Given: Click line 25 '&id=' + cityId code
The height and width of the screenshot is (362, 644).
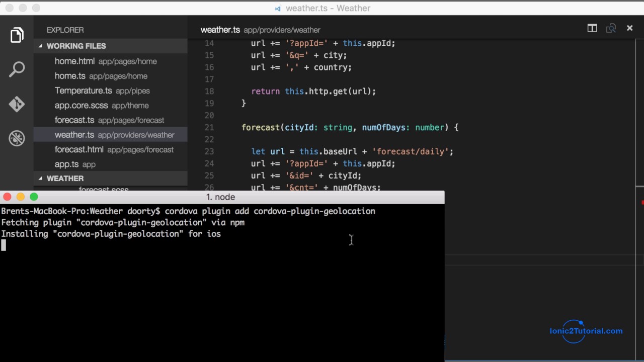Looking at the screenshot, I should click(x=306, y=175).
